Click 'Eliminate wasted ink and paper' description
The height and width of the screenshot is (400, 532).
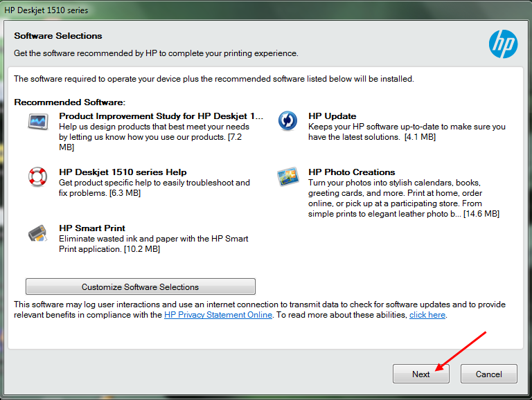(x=153, y=244)
